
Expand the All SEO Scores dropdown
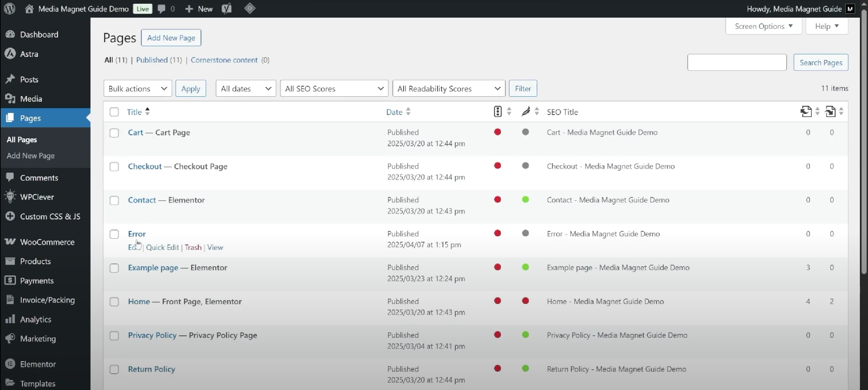(x=334, y=89)
